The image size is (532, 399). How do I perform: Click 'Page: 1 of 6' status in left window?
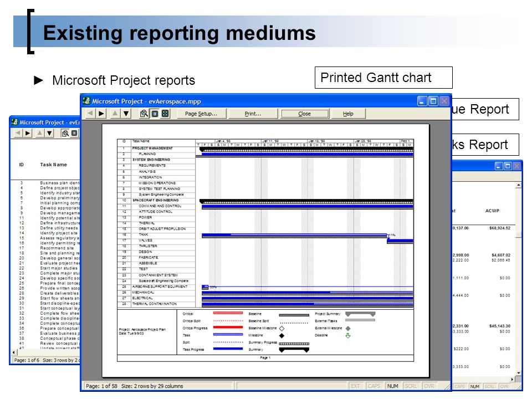[27, 360]
